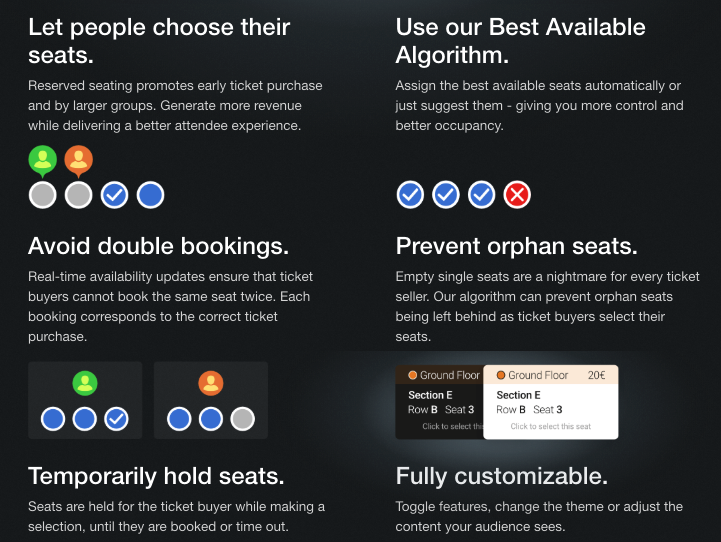Select the gray seat under the green pin
This screenshot has height=542, width=721.
(43, 195)
